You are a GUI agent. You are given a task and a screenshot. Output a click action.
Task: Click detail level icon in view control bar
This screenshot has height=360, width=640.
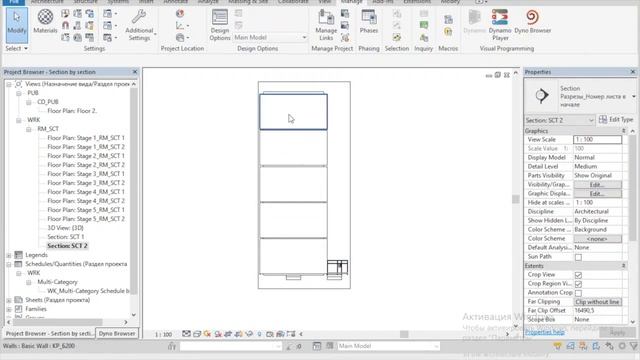(x=187, y=334)
